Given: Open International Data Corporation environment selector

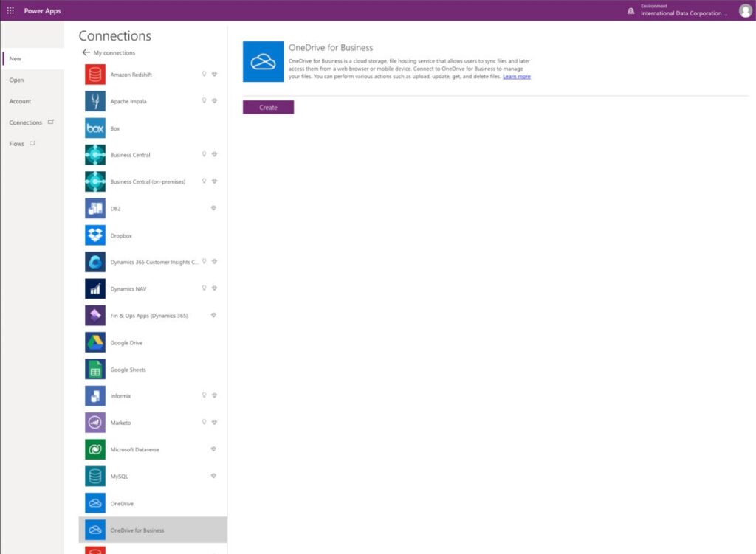Looking at the screenshot, I should tap(684, 10).
